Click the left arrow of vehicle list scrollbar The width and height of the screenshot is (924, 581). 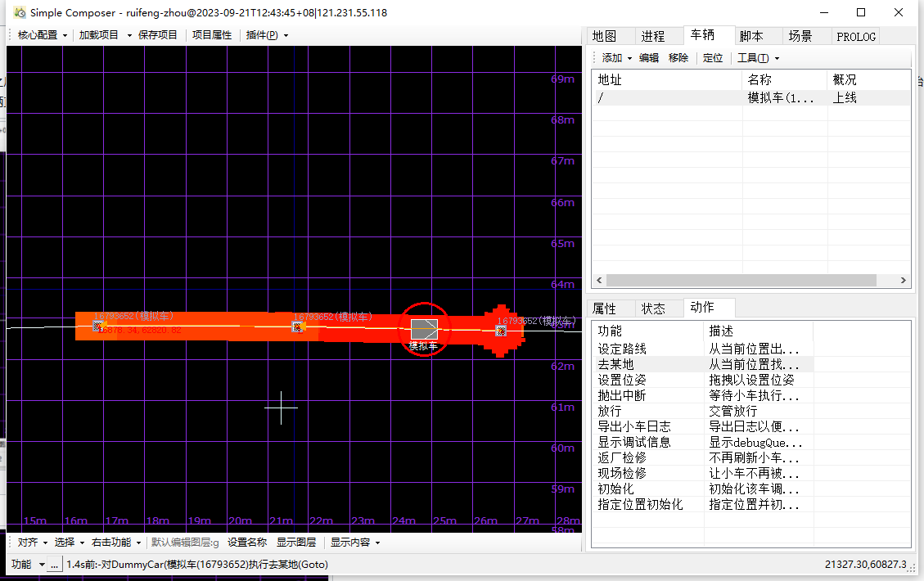tap(598, 280)
